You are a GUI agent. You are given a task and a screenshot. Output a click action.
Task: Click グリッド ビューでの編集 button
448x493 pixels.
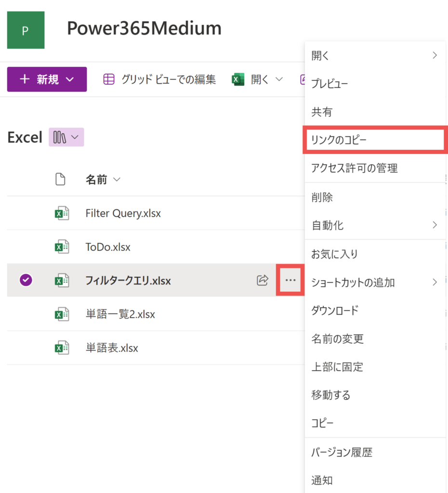(159, 80)
